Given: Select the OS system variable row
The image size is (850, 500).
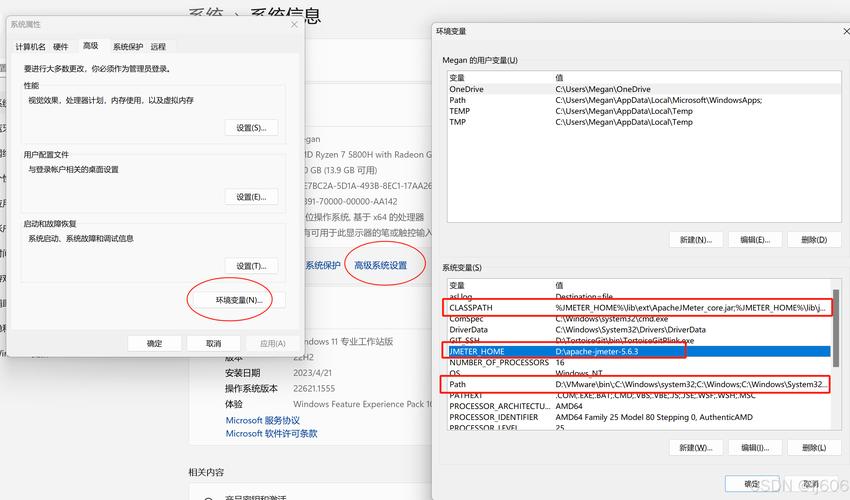Looking at the screenshot, I should [640, 373].
